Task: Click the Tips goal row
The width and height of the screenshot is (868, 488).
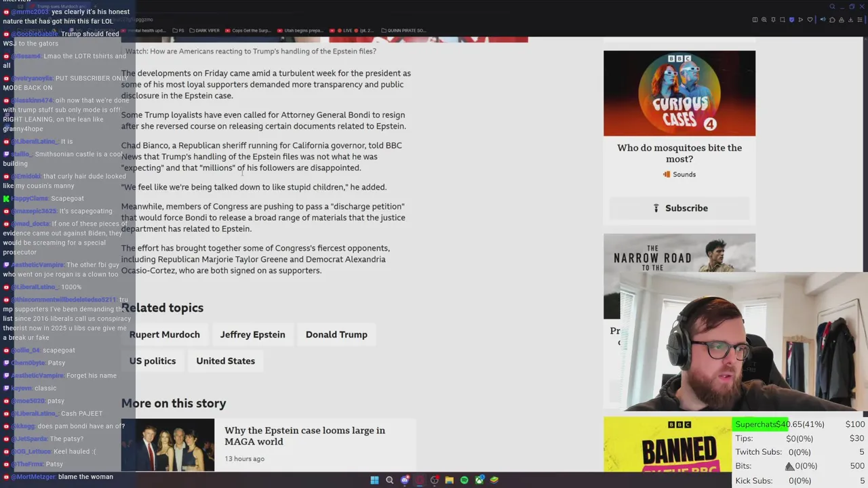Action: click(800, 439)
